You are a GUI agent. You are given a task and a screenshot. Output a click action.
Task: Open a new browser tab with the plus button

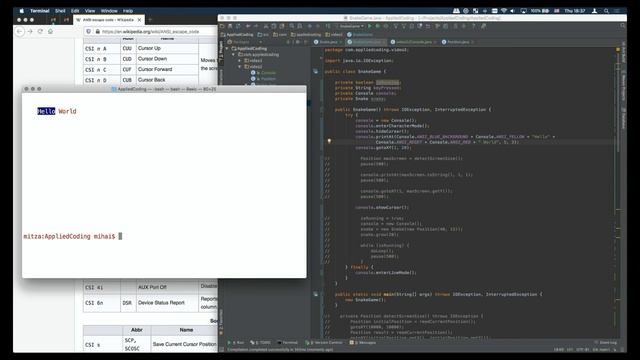coord(150,20)
